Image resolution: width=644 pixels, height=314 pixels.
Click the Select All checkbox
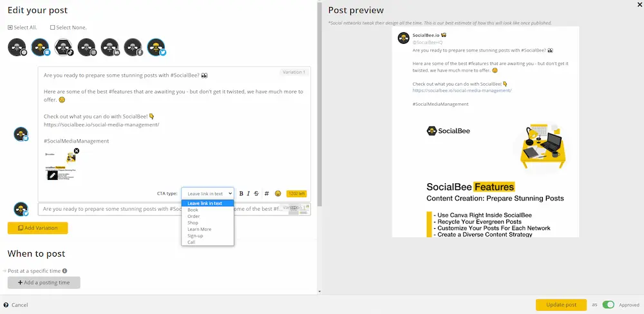coord(10,28)
